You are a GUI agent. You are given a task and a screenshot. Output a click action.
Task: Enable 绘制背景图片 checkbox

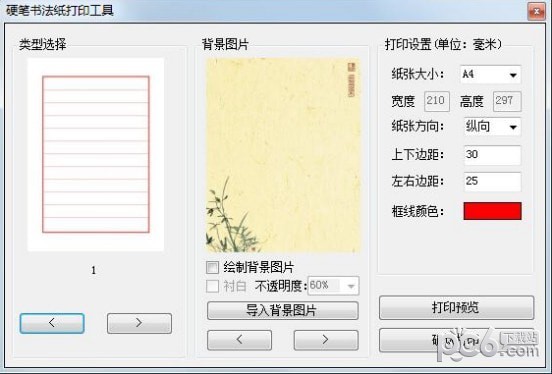(212, 267)
